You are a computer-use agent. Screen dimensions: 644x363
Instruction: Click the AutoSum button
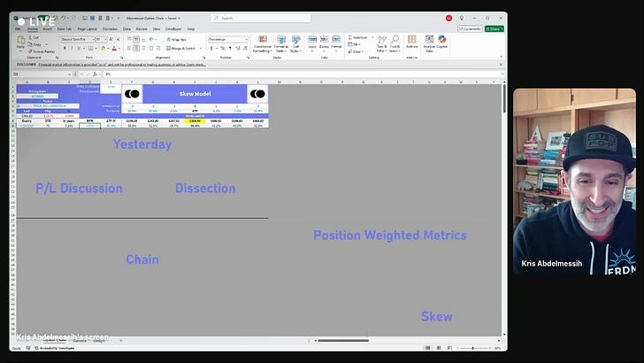357,37
